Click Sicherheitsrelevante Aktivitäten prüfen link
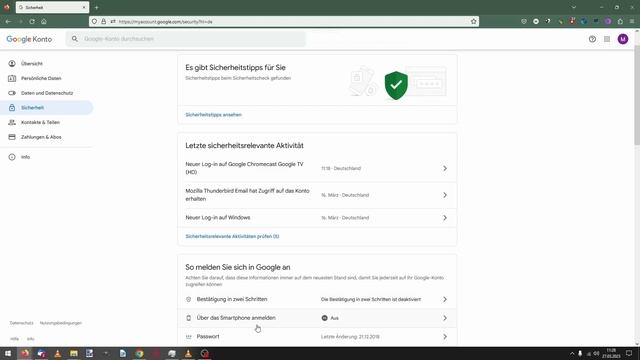 pos(232,236)
